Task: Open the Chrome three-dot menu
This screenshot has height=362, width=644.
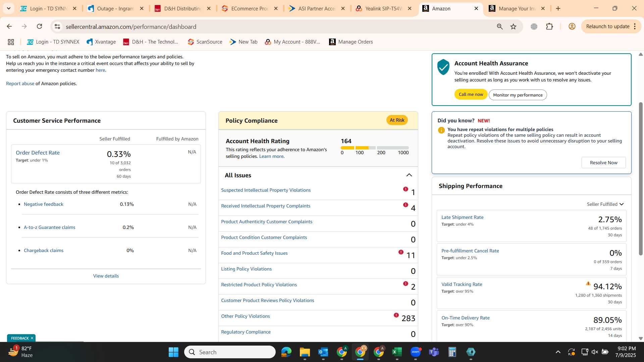Action: [635, 26]
